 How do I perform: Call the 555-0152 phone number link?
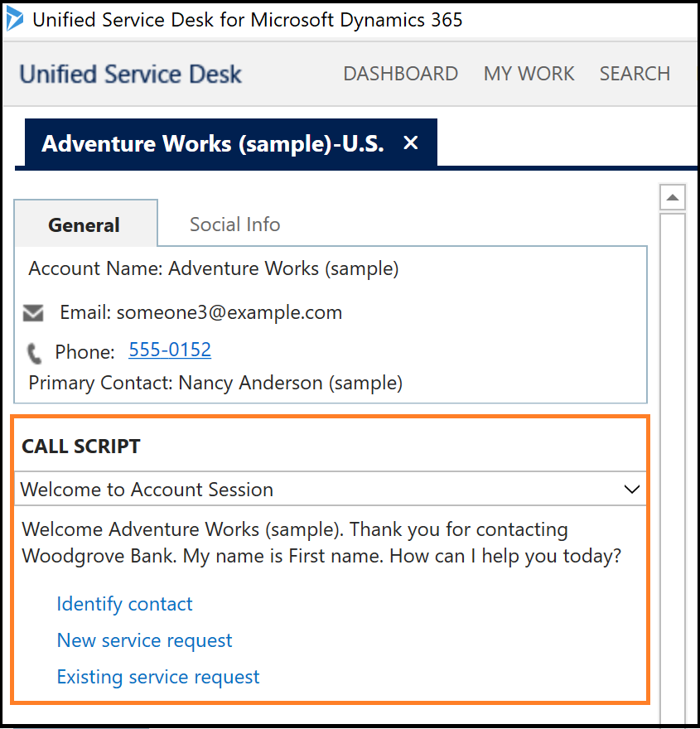169,350
